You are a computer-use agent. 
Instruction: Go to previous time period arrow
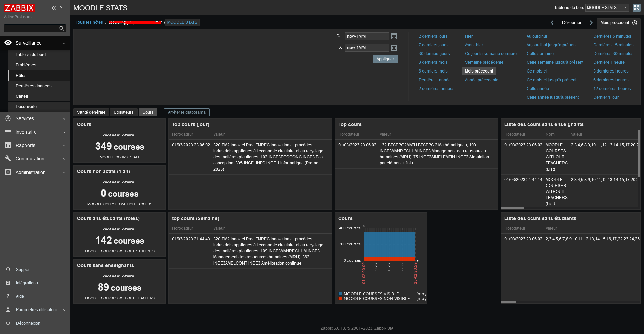552,23
